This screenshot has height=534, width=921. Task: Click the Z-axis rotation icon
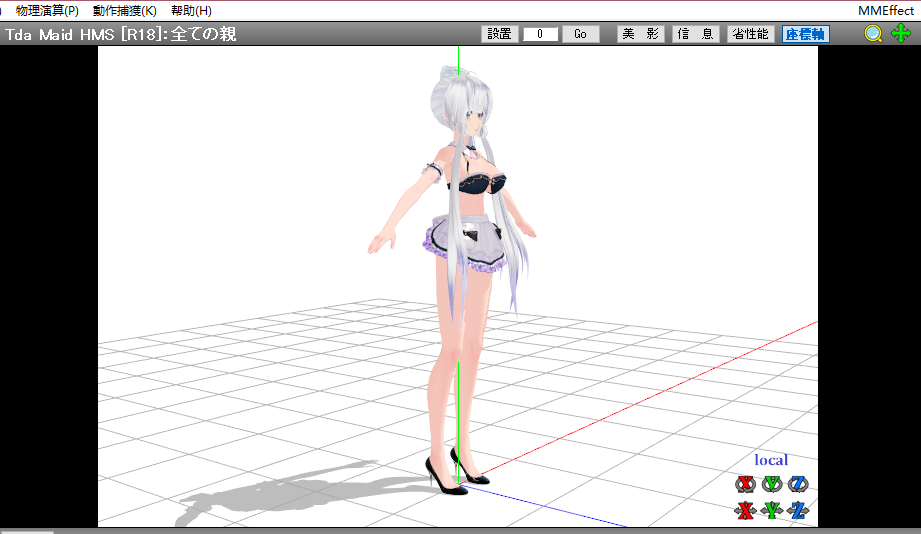tap(797, 485)
